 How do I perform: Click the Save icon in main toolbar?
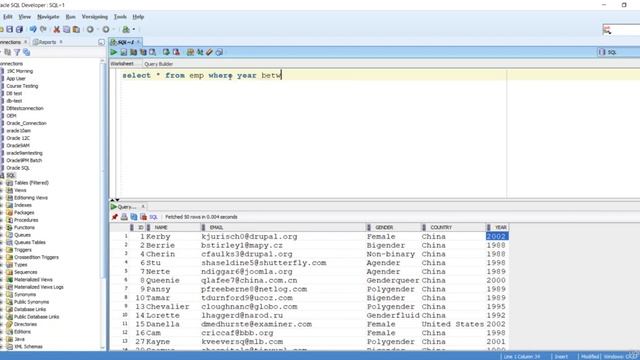click(x=10, y=29)
